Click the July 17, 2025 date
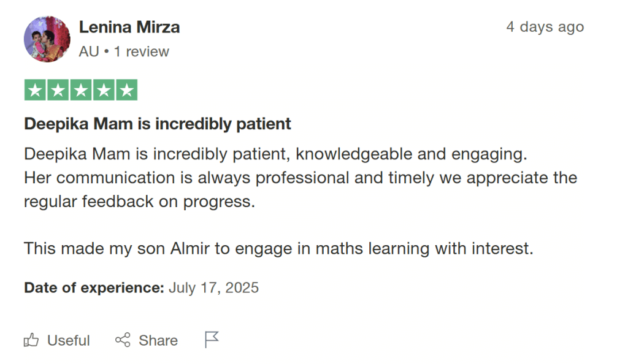Viewport: 628px width, 364px height. 213,287
